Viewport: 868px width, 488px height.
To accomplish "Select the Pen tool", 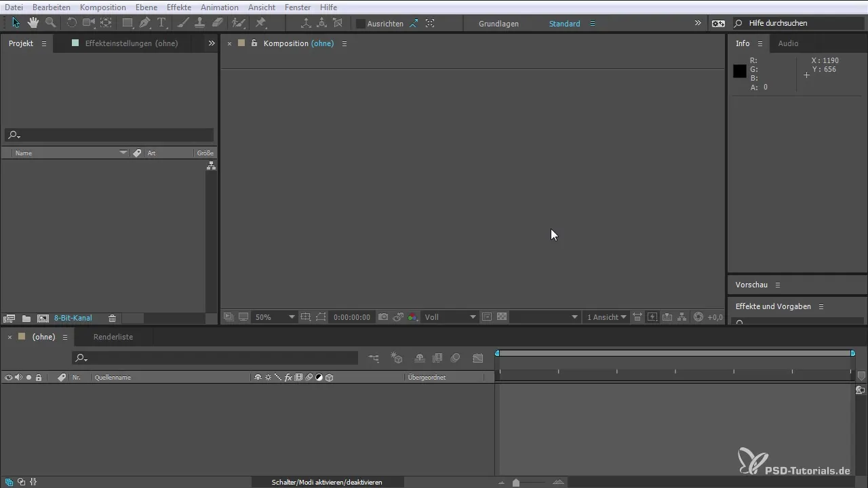I will (x=144, y=23).
